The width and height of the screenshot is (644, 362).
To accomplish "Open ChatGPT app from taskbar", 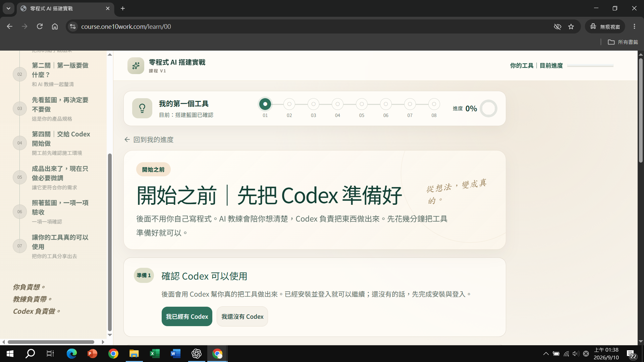I will (x=196, y=354).
